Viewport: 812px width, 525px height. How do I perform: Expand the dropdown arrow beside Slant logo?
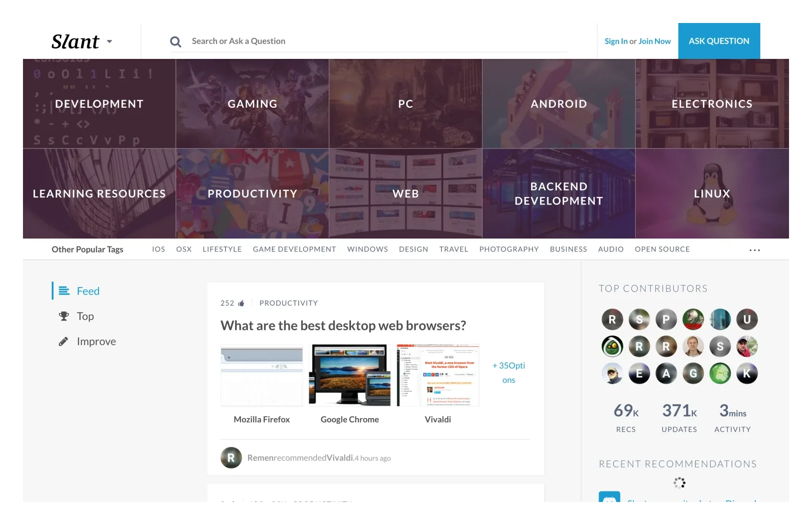point(110,42)
